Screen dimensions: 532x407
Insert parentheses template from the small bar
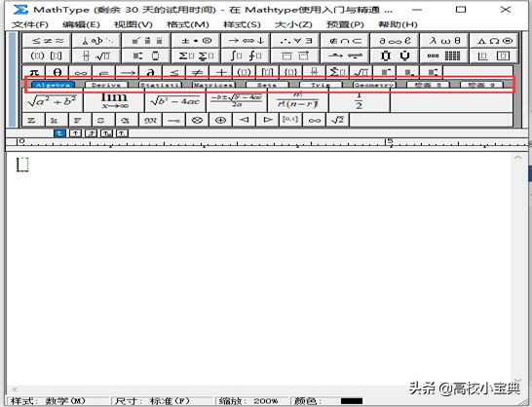pyautogui.click(x=245, y=72)
